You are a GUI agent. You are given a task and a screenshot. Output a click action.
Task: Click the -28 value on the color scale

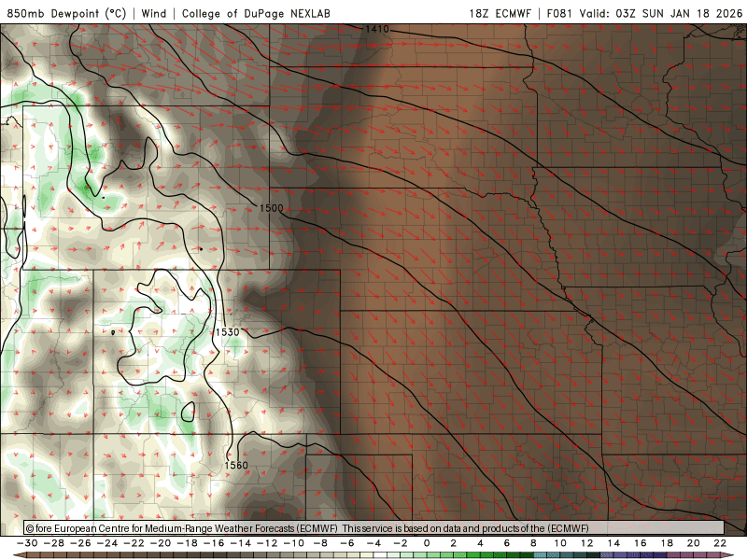point(54,543)
